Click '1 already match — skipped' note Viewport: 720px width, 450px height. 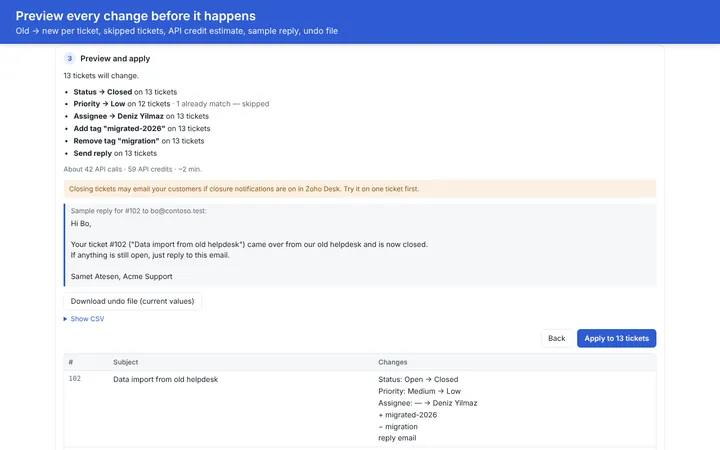point(223,104)
